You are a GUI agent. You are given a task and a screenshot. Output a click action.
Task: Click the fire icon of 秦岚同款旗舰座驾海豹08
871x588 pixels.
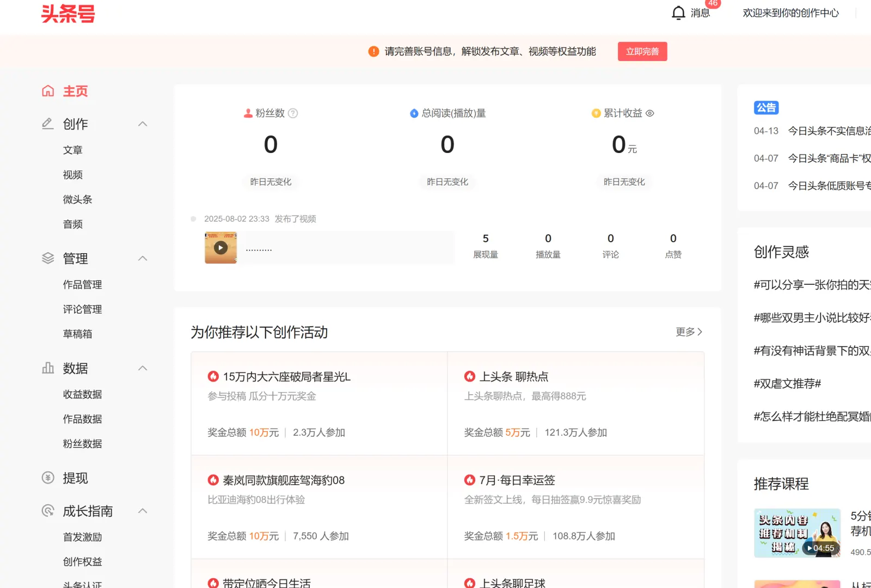213,480
